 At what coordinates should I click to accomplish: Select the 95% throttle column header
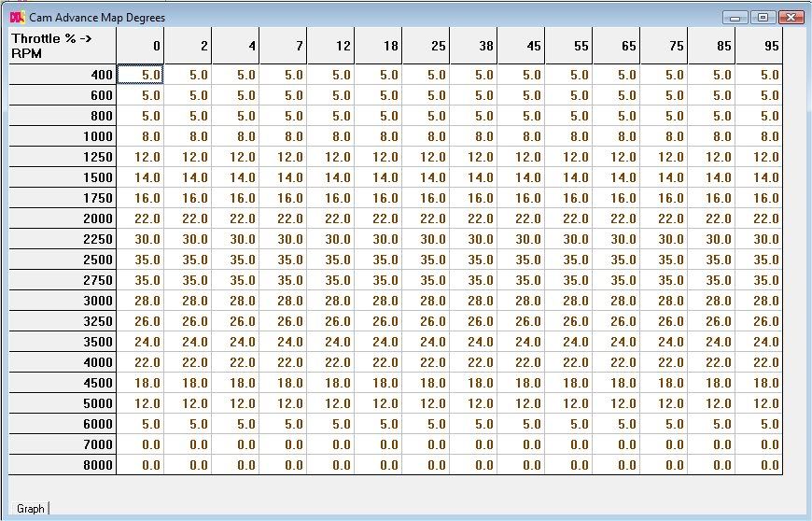pos(759,46)
